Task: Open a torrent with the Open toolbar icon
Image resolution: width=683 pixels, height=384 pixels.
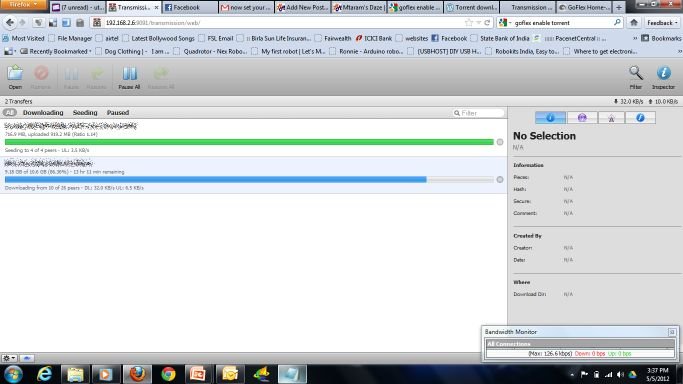Action: click(15, 77)
